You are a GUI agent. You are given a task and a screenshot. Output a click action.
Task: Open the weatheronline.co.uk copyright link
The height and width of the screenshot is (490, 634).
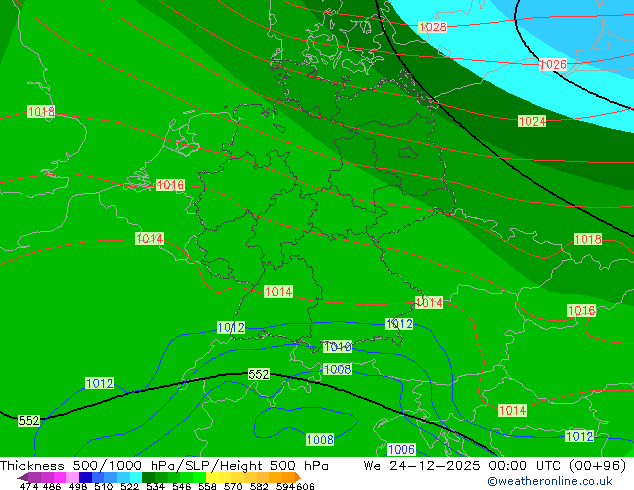(x=550, y=481)
